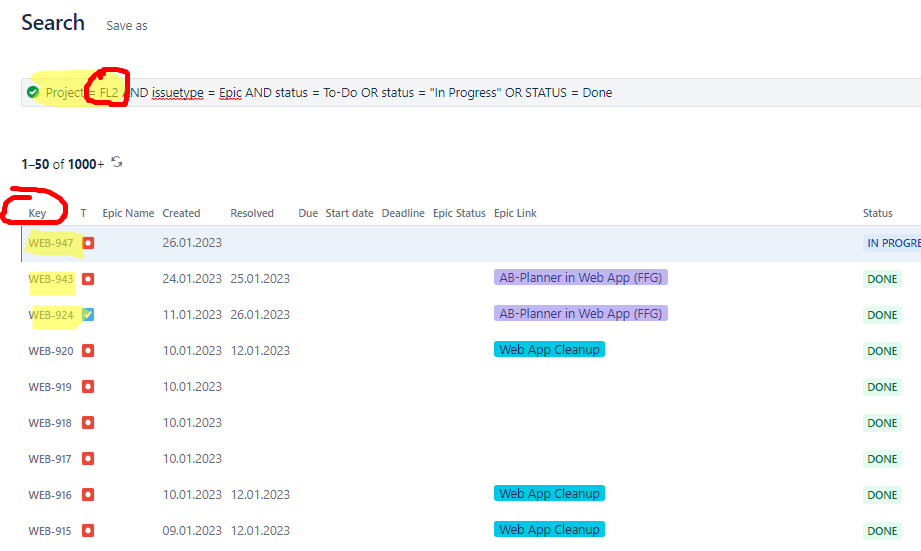This screenshot has width=921, height=551.
Task: Open issue WEB-924
Action: pos(51,315)
